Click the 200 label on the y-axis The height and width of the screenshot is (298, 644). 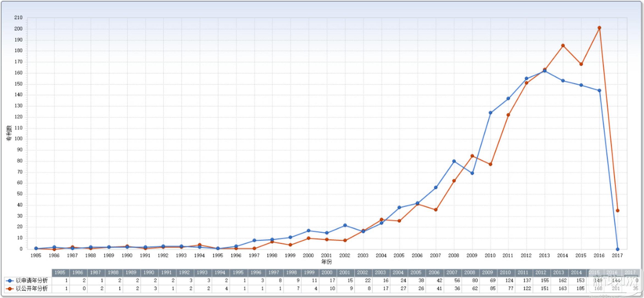click(18, 29)
